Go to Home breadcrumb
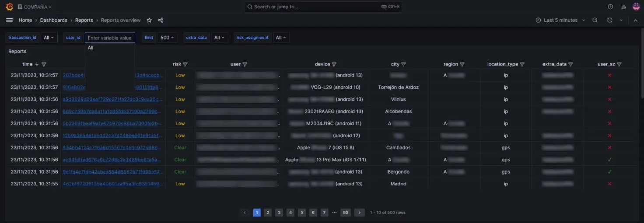 (25, 20)
